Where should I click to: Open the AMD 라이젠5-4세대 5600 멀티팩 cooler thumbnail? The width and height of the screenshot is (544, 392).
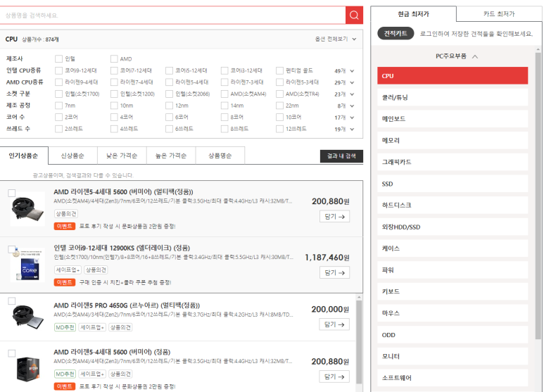tap(27, 209)
